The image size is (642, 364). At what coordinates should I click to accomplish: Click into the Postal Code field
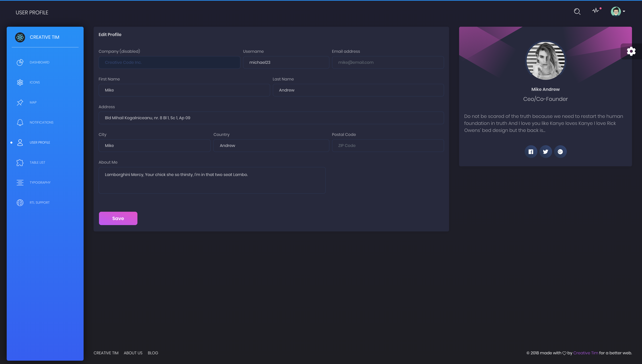[387, 145]
